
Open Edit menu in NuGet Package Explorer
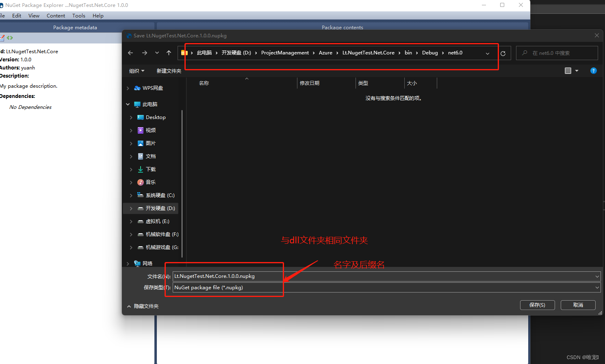click(x=17, y=16)
